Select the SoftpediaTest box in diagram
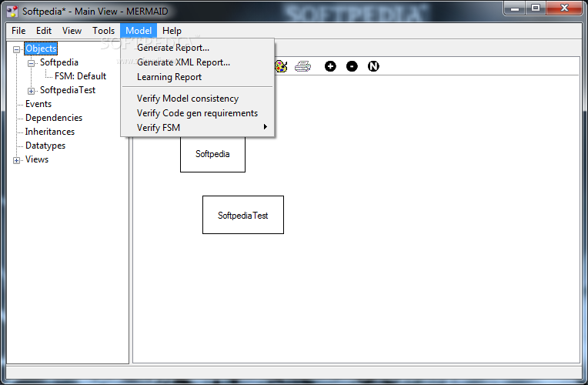Image resolution: width=588 pixels, height=385 pixels. click(243, 215)
